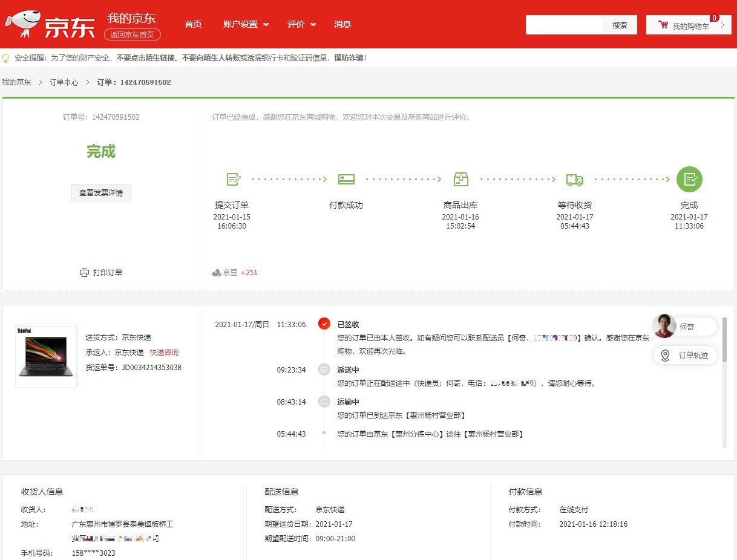Click the 完成 order status text
737x560 pixels.
point(101,151)
